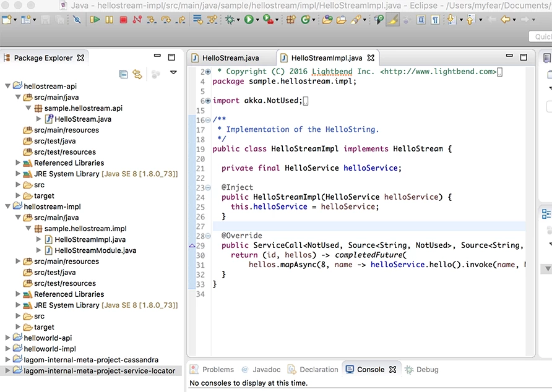Expand lagom-internal-meta-project-cassandra project
Screen dimensions: 552x392
(x=7, y=360)
